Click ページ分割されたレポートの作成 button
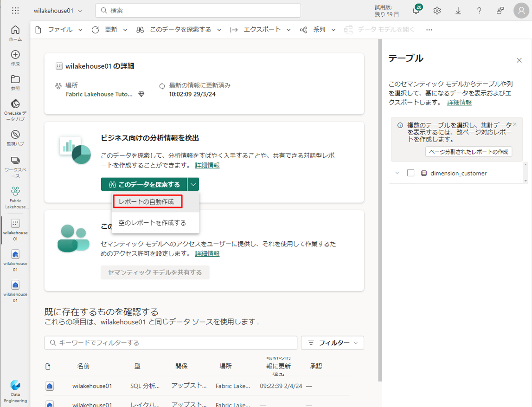The width and height of the screenshot is (532, 407). [468, 152]
